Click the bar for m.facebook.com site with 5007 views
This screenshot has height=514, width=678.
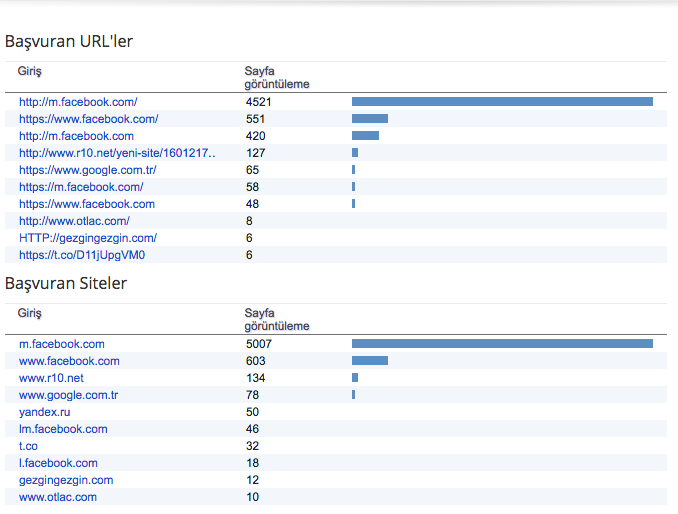(502, 344)
